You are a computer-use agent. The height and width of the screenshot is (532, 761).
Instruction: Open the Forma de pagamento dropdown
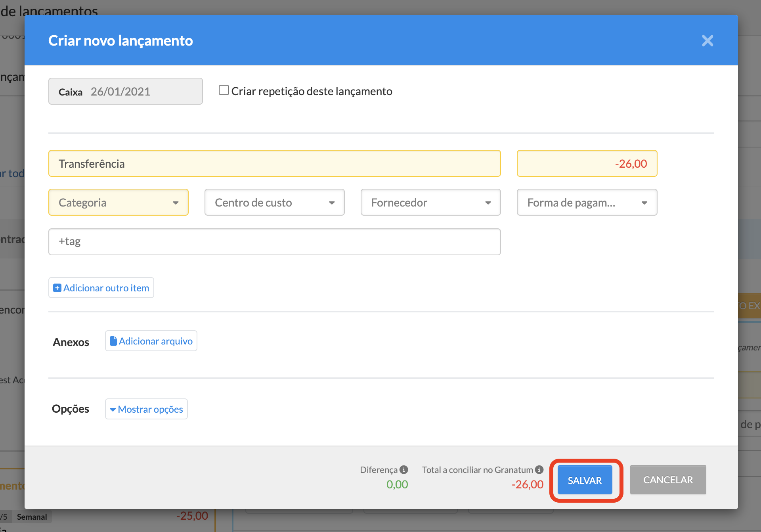coord(587,203)
